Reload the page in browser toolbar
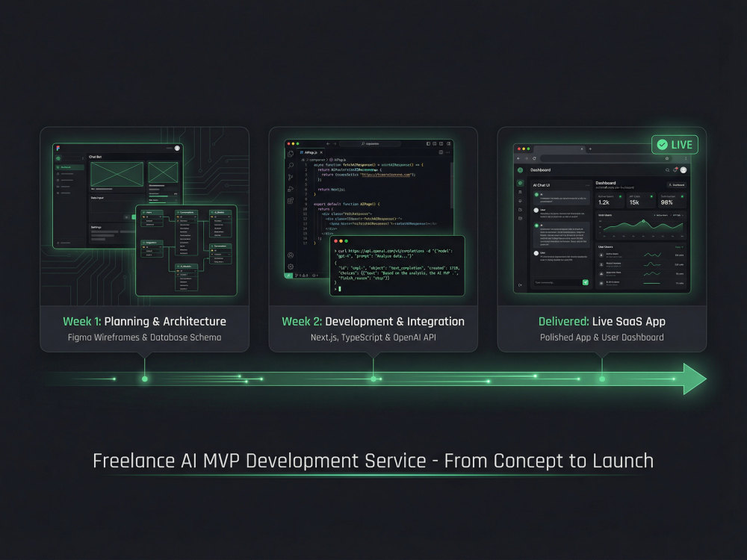This screenshot has width=747, height=560. tap(534, 158)
